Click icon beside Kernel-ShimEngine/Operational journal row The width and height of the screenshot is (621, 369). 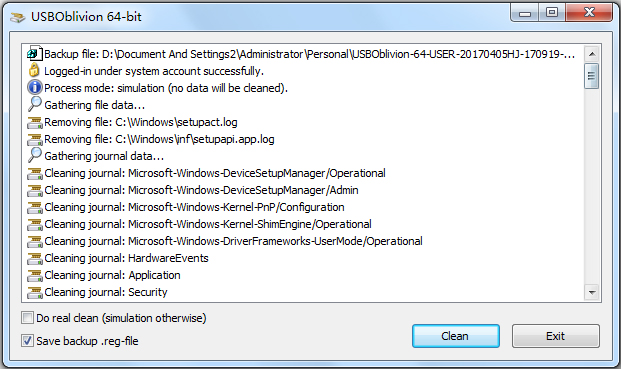[x=34, y=224]
